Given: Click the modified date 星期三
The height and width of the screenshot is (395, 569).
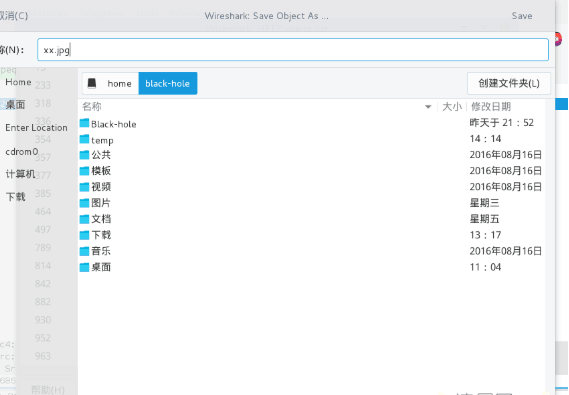Looking at the screenshot, I should (484, 203).
